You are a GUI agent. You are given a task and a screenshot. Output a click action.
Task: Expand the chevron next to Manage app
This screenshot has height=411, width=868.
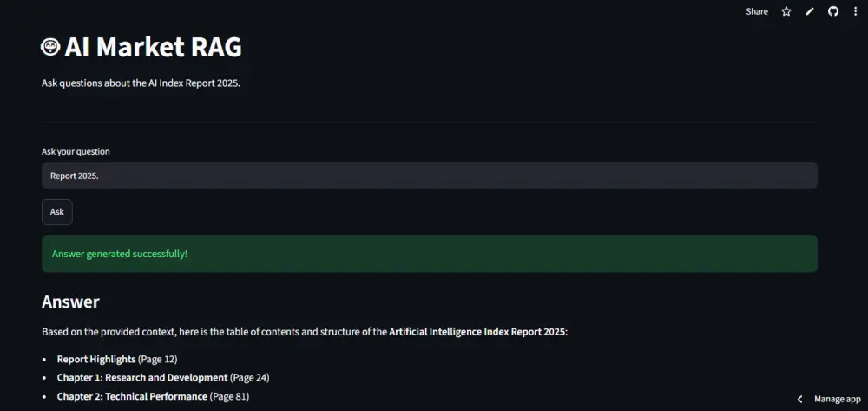tap(800, 400)
